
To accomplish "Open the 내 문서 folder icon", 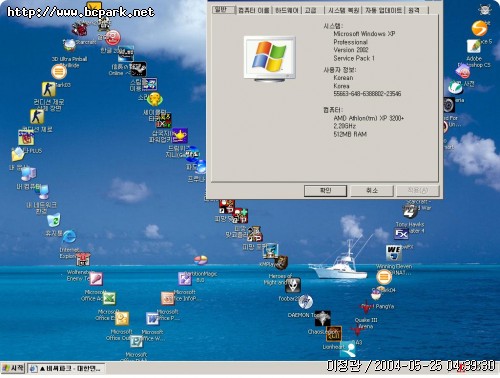I will coord(18,154).
